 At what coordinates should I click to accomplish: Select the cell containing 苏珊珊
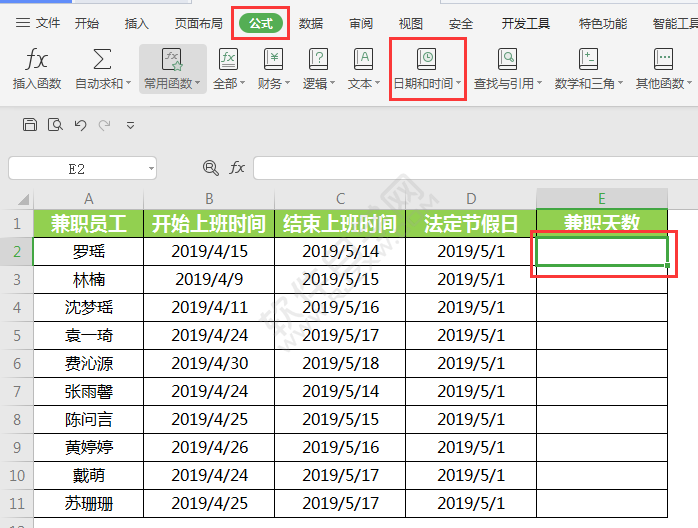89,504
